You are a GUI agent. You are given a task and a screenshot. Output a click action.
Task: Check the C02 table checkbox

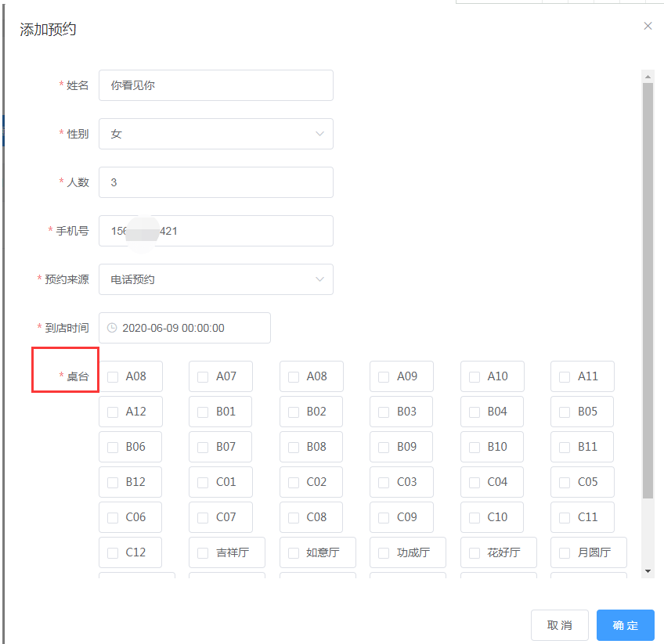point(294,482)
